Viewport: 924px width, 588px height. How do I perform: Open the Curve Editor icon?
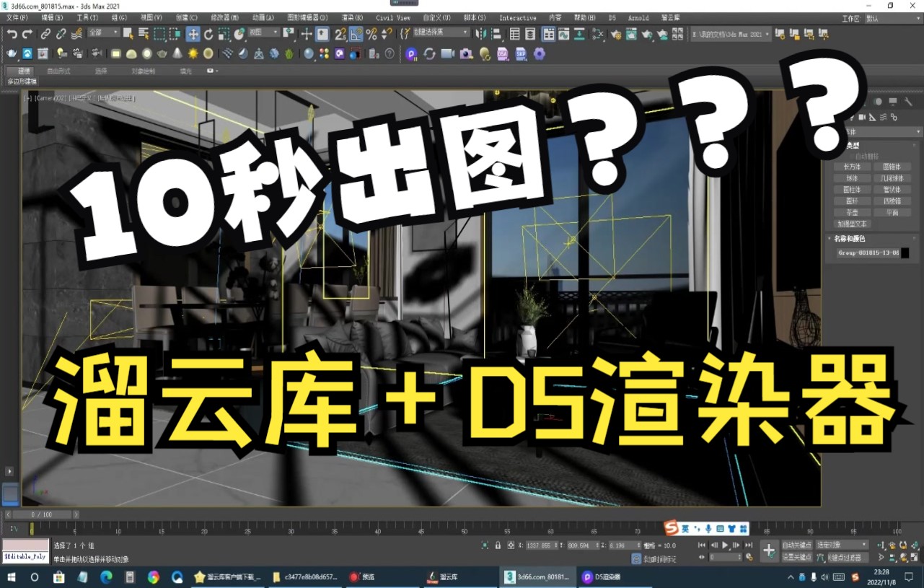[563, 33]
